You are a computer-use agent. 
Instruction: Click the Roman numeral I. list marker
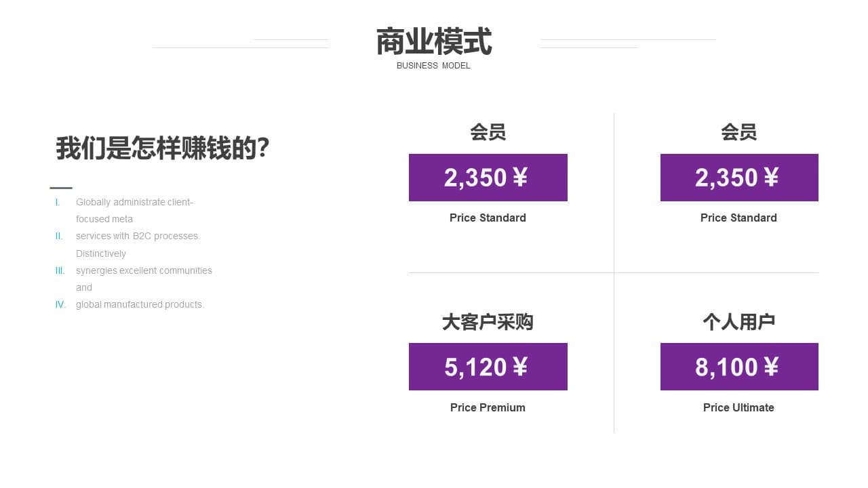pos(58,202)
